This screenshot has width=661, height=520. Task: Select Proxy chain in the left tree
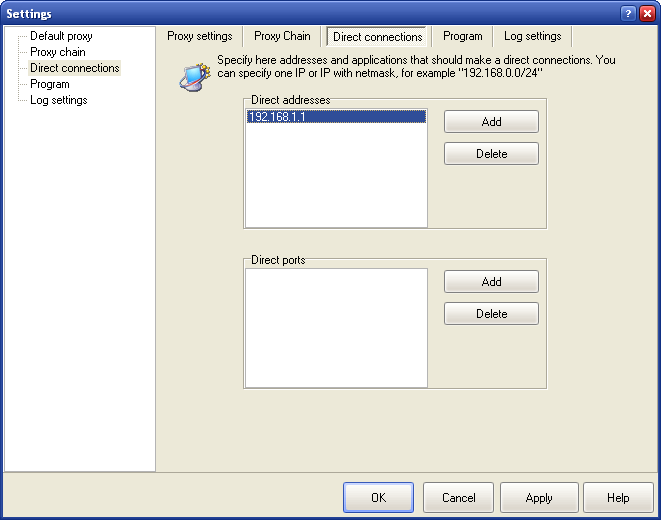[58, 52]
